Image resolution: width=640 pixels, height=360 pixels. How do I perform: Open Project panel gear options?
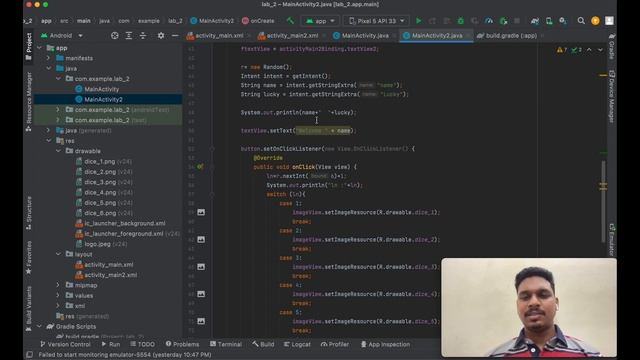coord(161,36)
